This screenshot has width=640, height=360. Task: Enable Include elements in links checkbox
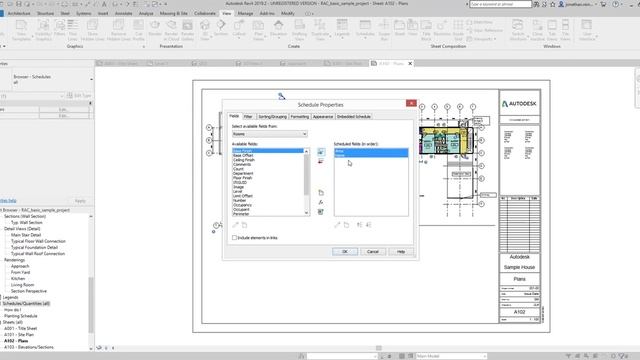234,238
